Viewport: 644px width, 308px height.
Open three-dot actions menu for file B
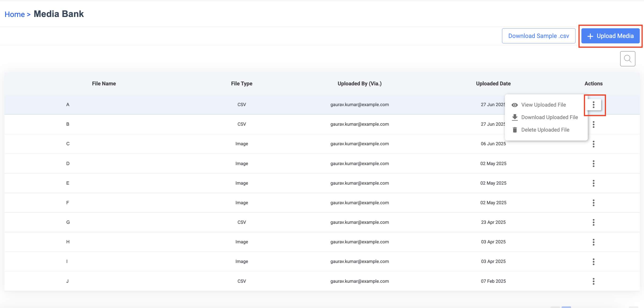click(593, 125)
